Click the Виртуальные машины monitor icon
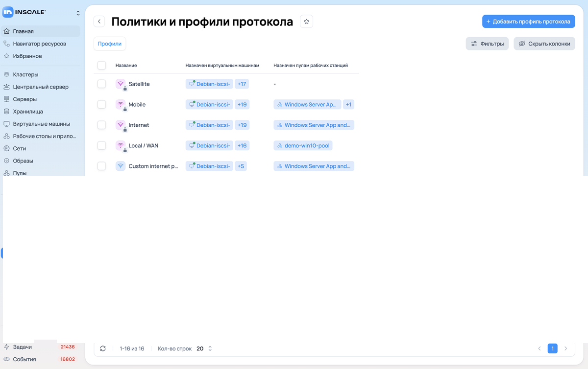 [6, 124]
